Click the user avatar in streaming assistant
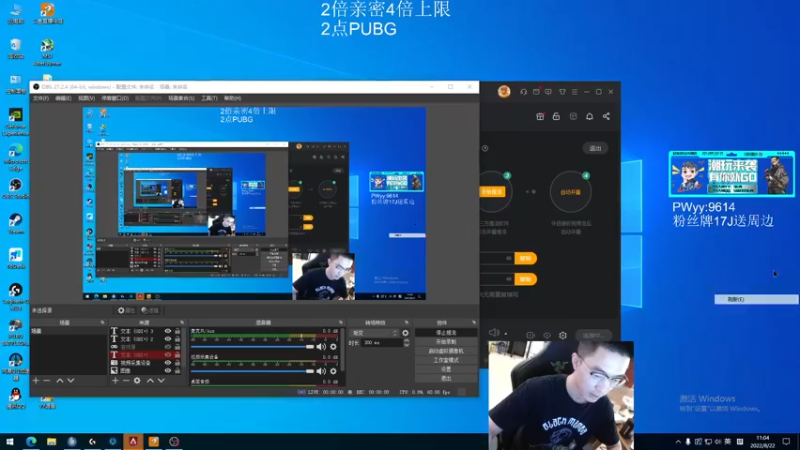Viewport: 800px width, 450px height. [x=504, y=91]
